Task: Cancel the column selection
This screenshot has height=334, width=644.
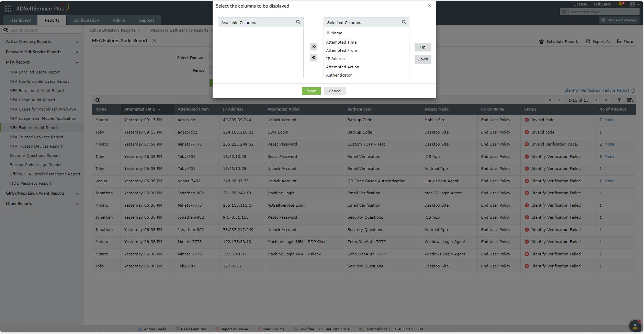Action: pos(335,91)
